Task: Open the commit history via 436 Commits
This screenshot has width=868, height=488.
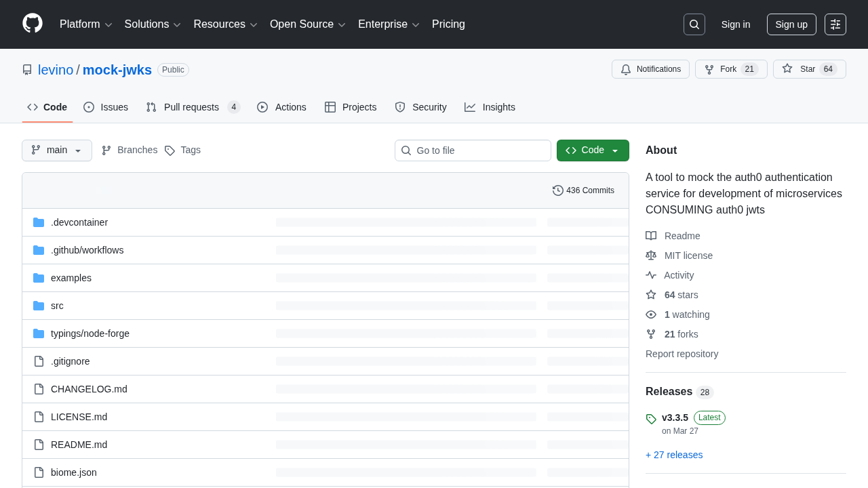Action: (583, 190)
